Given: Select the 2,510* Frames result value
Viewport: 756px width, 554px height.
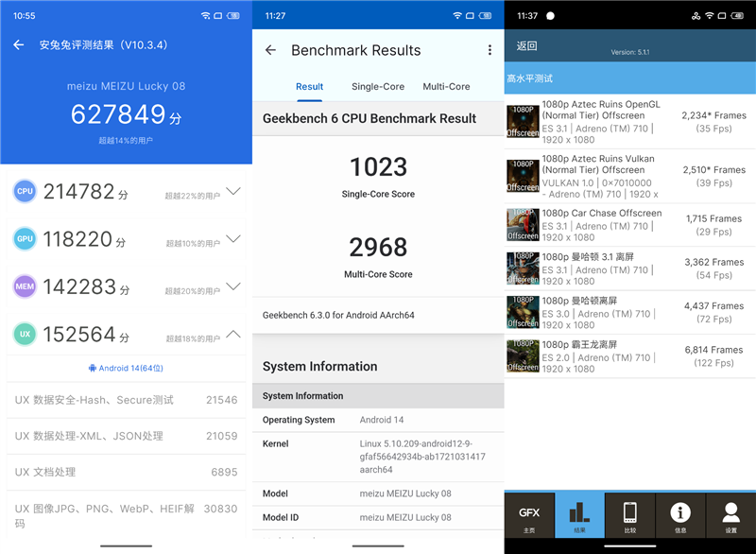Looking at the screenshot, I should 713,170.
